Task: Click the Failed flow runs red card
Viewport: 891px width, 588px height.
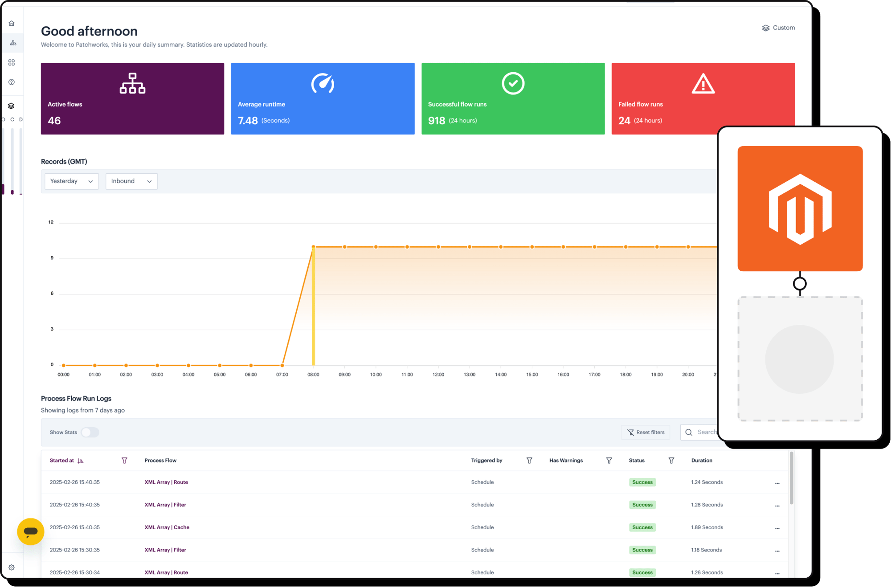Action: [x=703, y=98]
